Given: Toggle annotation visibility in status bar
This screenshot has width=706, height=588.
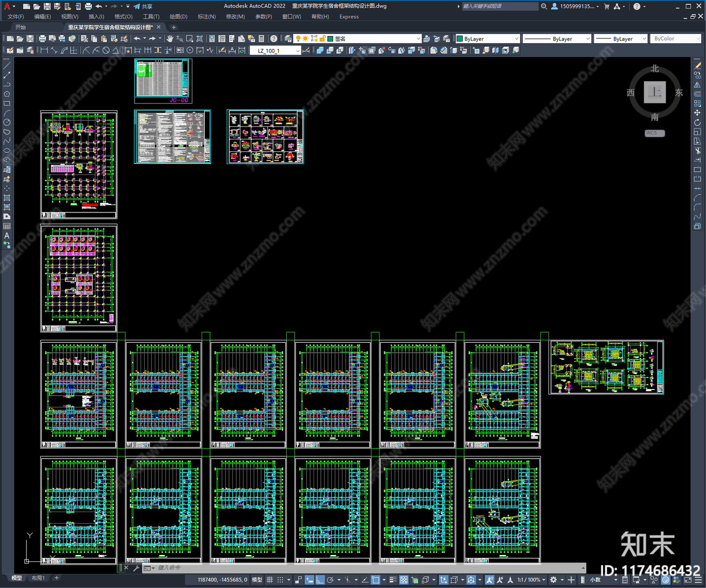Looking at the screenshot, I should coord(490,580).
